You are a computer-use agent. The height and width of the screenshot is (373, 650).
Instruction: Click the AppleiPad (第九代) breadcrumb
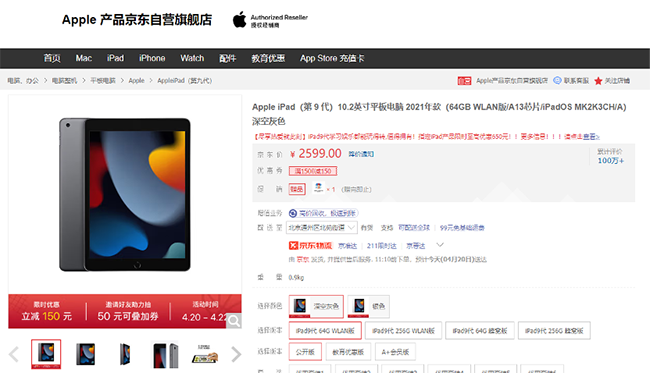point(184,81)
